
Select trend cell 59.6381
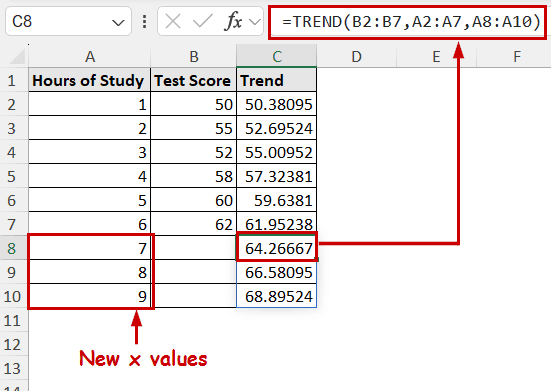coord(277,200)
